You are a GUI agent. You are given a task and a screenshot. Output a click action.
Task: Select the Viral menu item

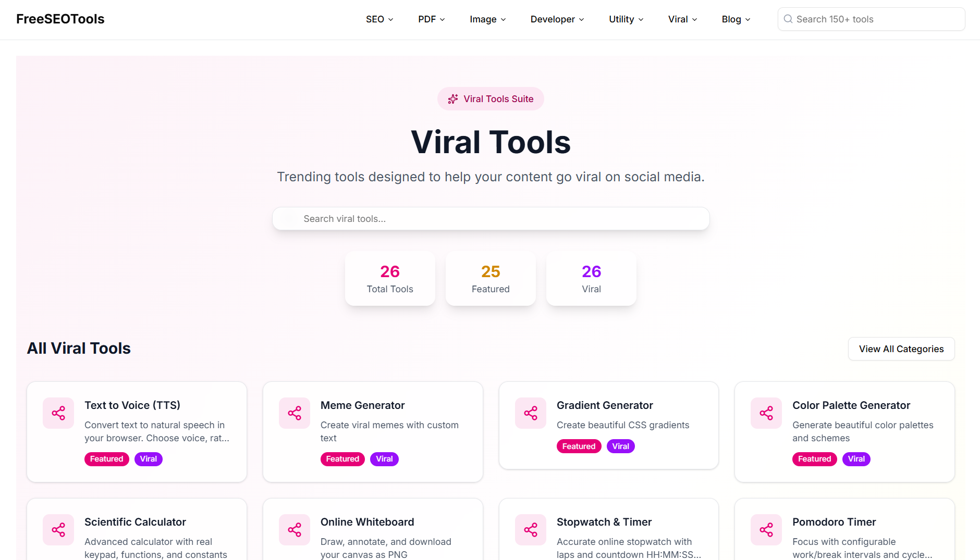682,19
